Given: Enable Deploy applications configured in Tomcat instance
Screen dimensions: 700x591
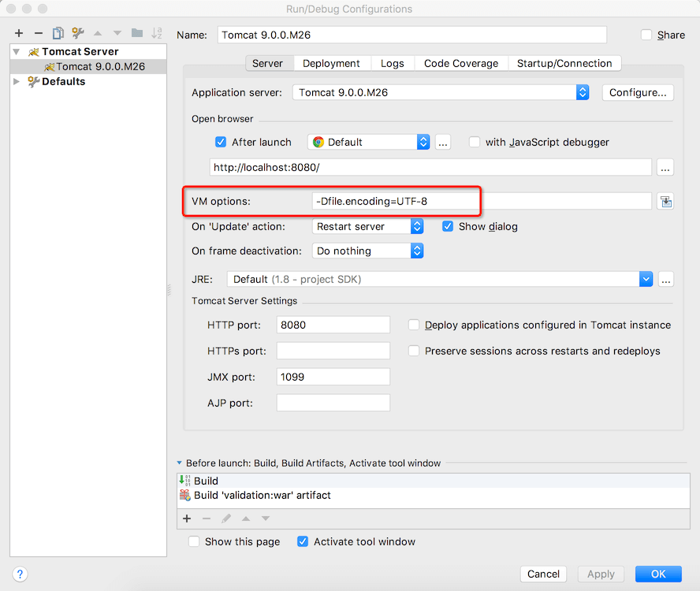Looking at the screenshot, I should pyautogui.click(x=414, y=325).
